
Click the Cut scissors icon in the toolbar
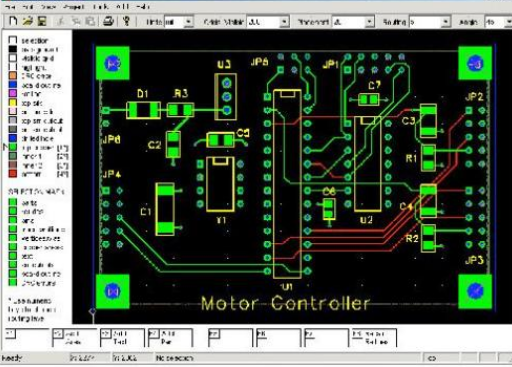pyautogui.click(x=61, y=21)
